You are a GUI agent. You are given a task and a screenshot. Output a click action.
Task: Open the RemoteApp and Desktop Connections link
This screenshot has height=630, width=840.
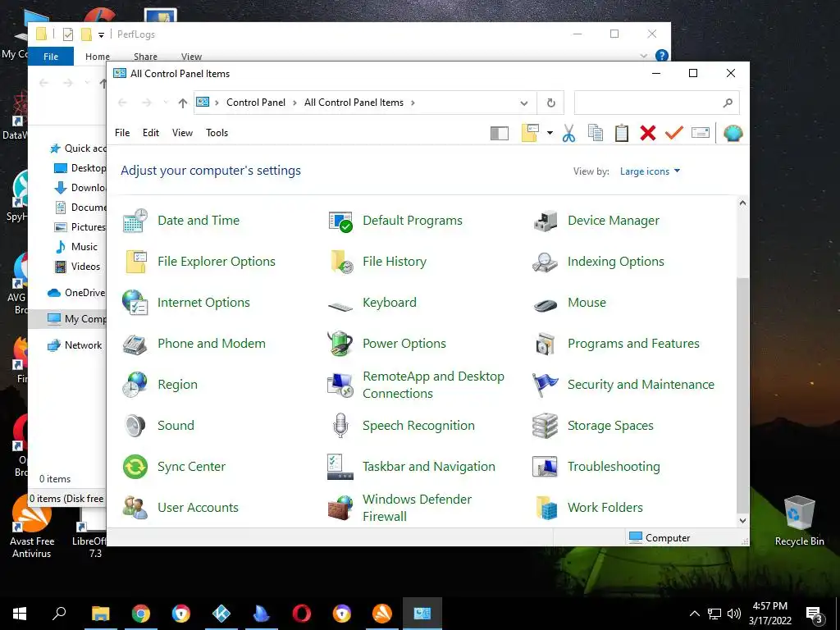coord(433,385)
